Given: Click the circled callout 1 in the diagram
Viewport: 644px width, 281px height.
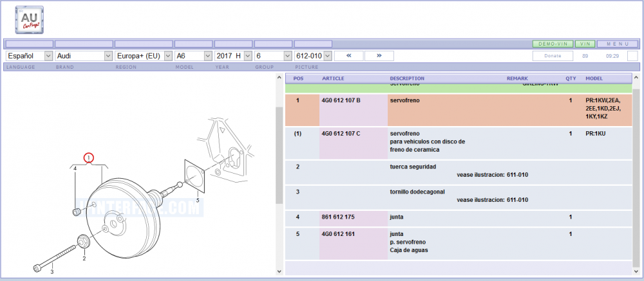Looking at the screenshot, I should point(89,157).
